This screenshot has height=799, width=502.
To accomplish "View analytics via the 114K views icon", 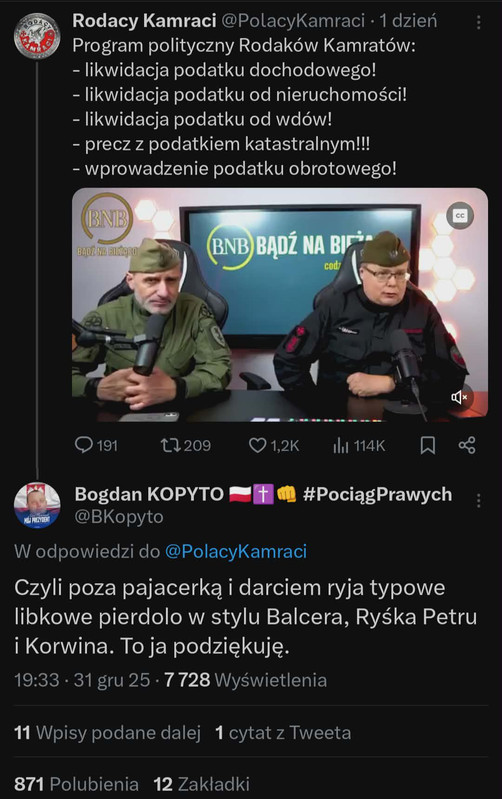I will pos(359,446).
